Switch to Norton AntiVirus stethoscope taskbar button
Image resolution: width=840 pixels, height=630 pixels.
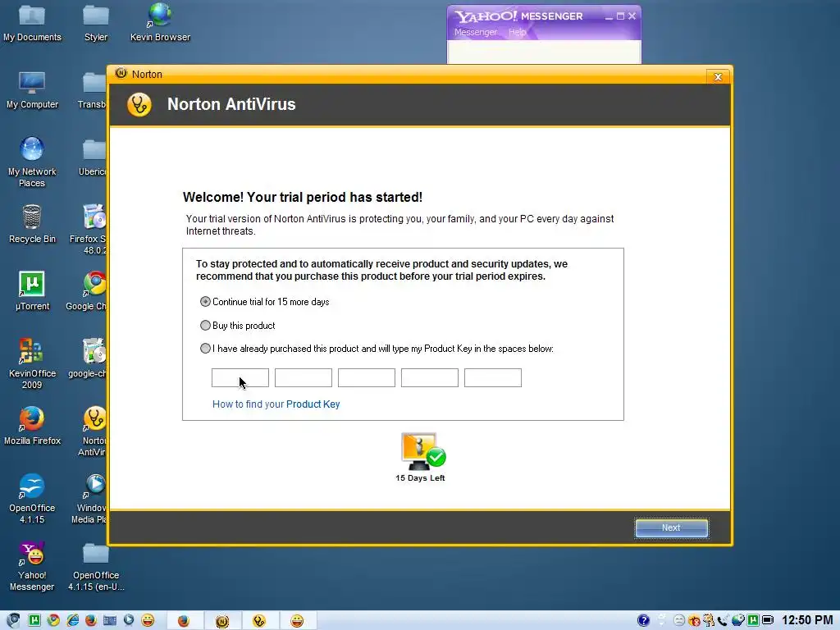pos(259,620)
